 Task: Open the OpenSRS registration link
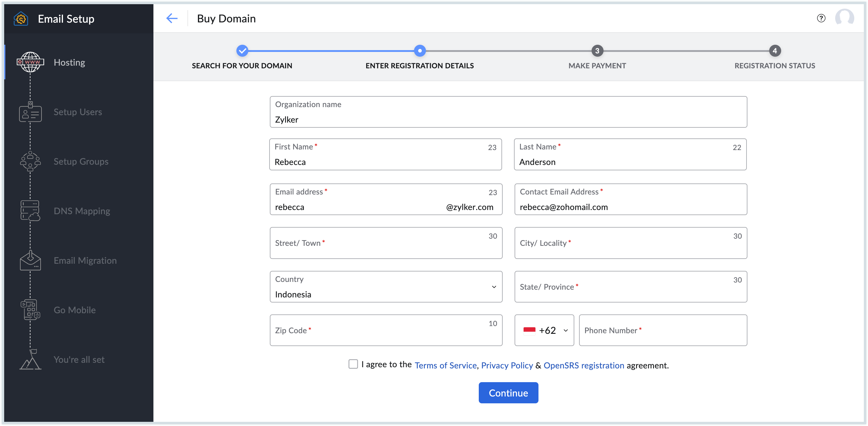(583, 365)
